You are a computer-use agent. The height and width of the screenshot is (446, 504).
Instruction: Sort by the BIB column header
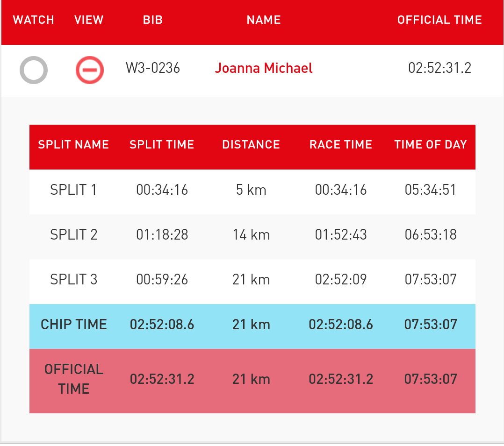click(153, 20)
